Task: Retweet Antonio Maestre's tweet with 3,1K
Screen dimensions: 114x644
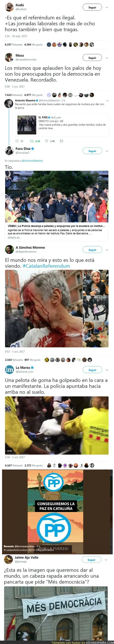Action: click(32, 141)
